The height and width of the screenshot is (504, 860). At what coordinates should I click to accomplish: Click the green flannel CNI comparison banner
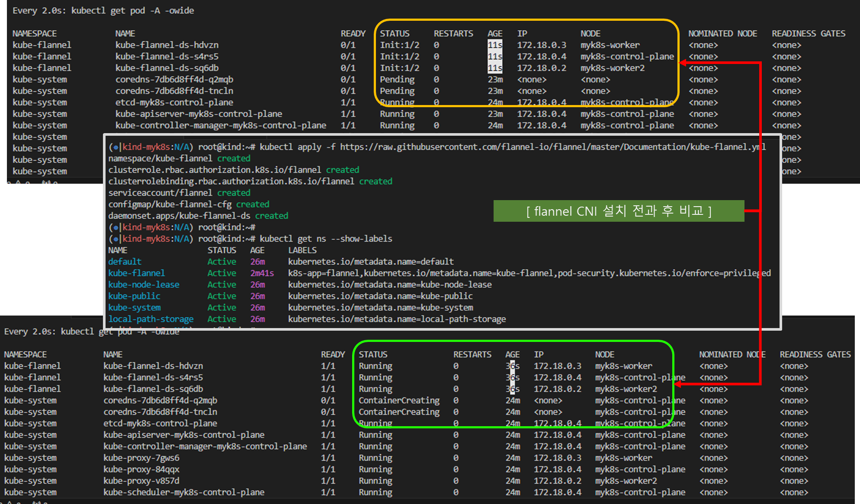(x=618, y=211)
